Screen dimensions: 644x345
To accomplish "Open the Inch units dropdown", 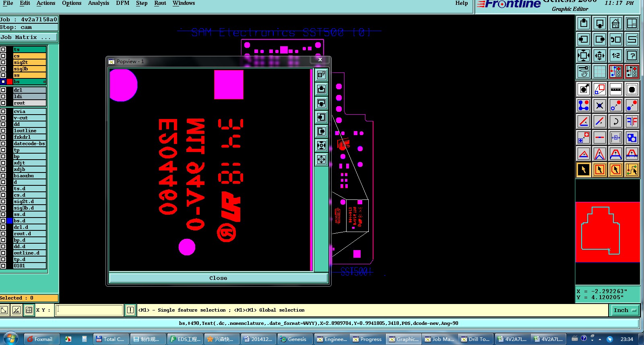I will [625, 310].
